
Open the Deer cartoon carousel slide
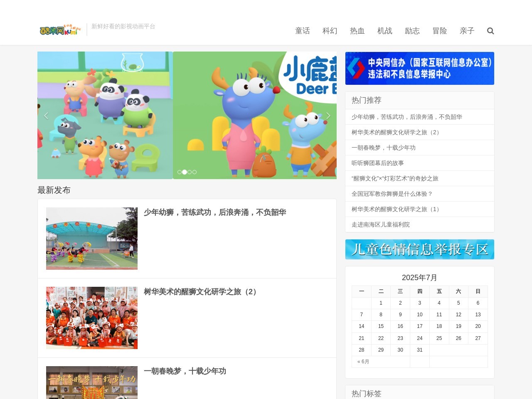(255, 116)
